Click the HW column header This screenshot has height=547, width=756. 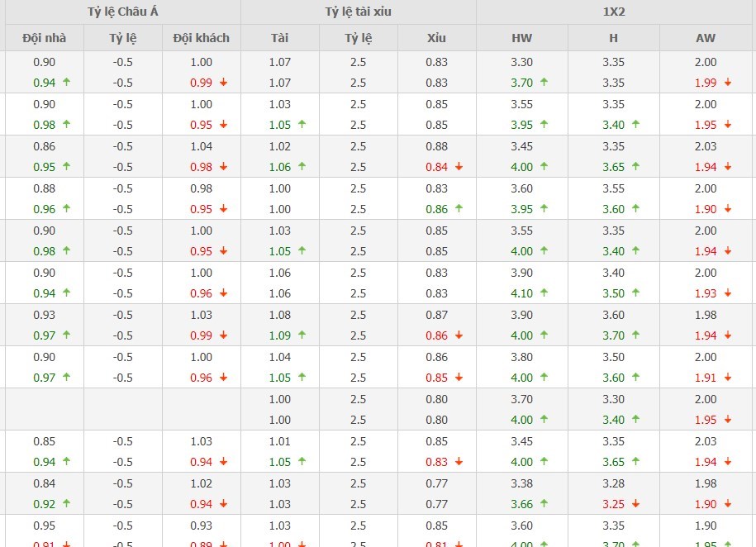click(522, 38)
